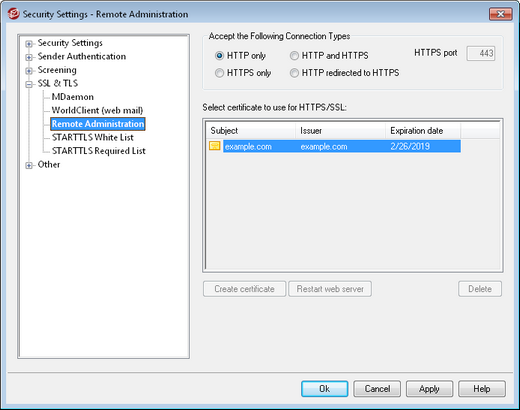Click the MDaemon logo in title bar
The height and width of the screenshot is (410, 520).
pos(14,14)
